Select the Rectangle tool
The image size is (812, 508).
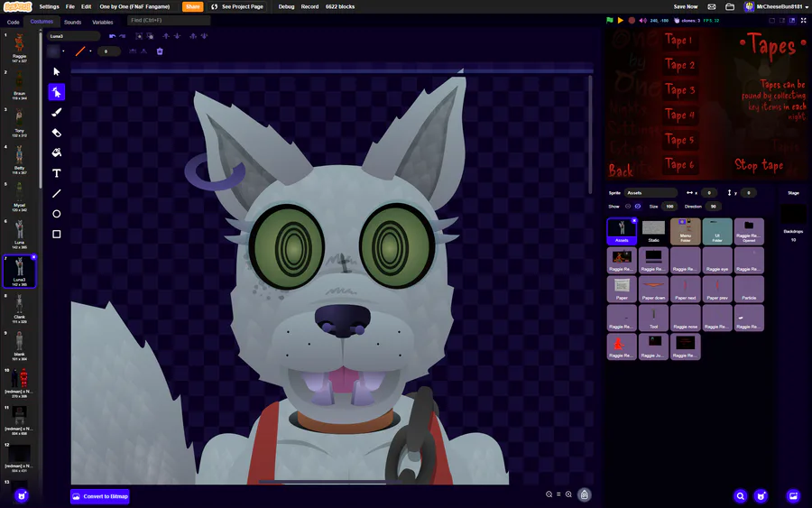tap(57, 234)
